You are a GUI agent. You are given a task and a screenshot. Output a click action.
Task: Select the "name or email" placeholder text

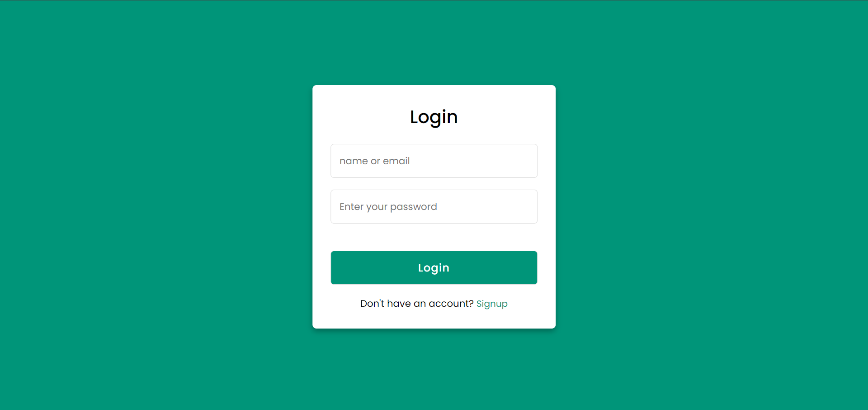374,161
